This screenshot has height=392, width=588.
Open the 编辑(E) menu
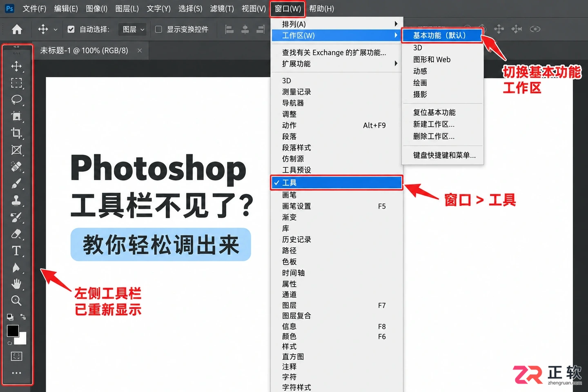click(66, 9)
